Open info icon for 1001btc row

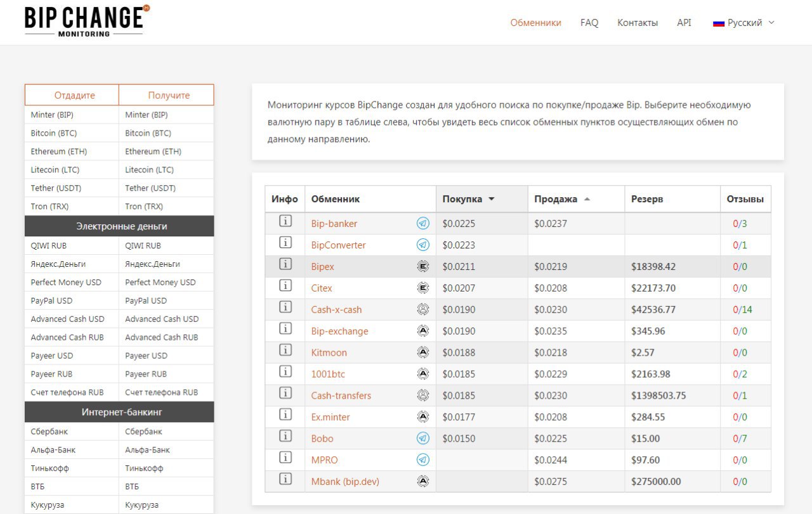[x=285, y=371]
